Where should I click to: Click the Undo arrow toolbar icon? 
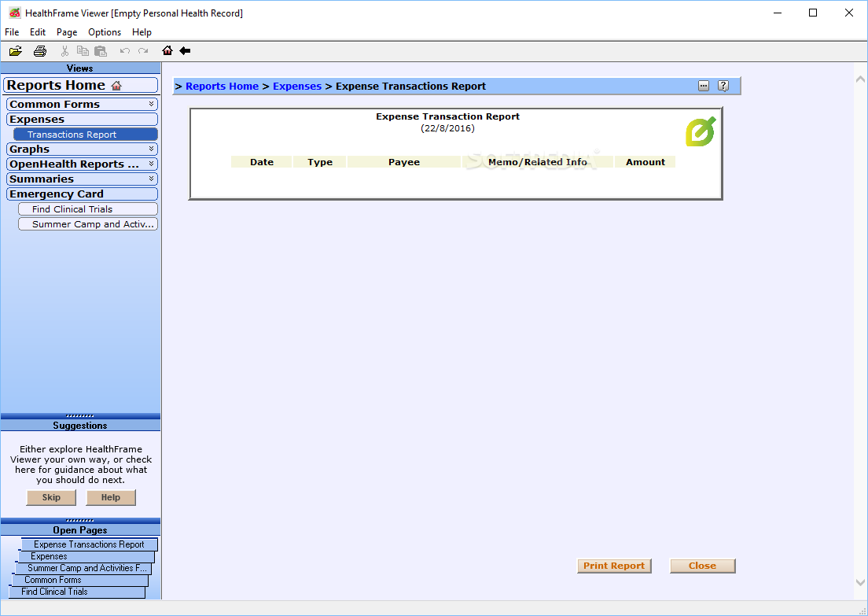pos(125,51)
